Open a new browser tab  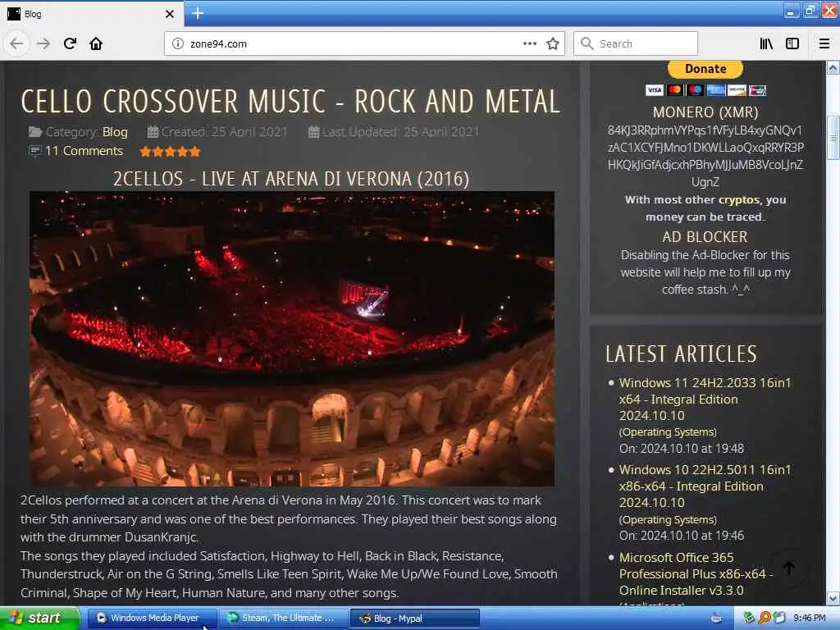point(198,13)
